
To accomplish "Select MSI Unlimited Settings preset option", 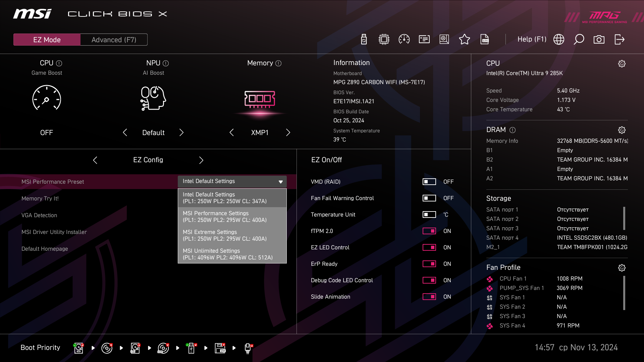I will coord(232,254).
